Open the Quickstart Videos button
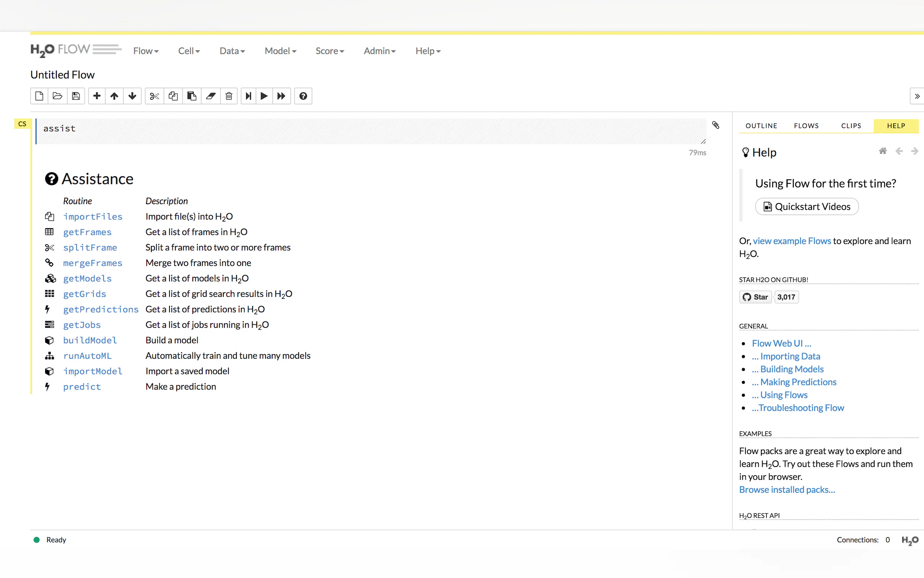Screen dimensions: 924x578 point(806,207)
